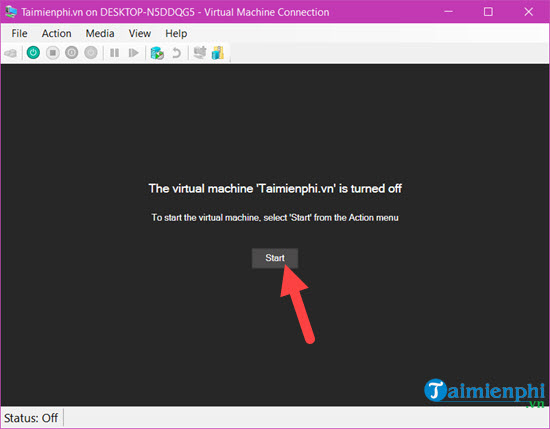Open the File menu
The width and height of the screenshot is (550, 429).
click(x=19, y=33)
